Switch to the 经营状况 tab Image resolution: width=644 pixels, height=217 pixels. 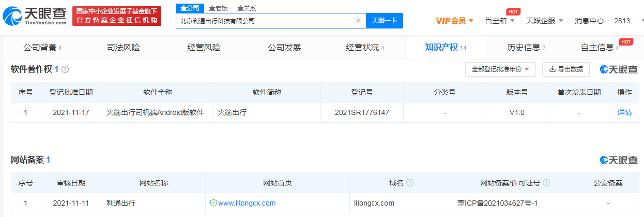coord(365,48)
